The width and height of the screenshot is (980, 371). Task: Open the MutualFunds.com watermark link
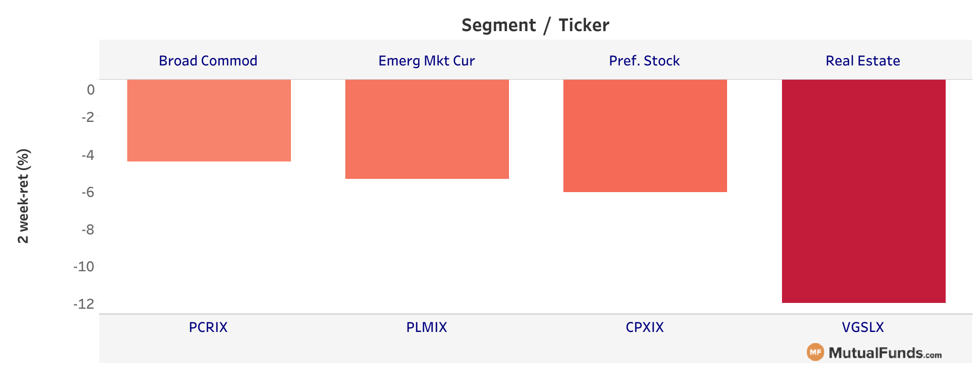click(874, 353)
